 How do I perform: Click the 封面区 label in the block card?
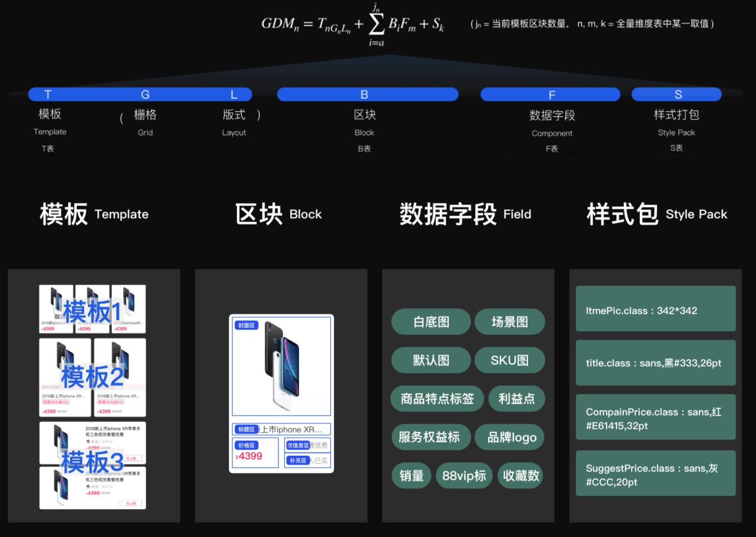[x=246, y=325]
